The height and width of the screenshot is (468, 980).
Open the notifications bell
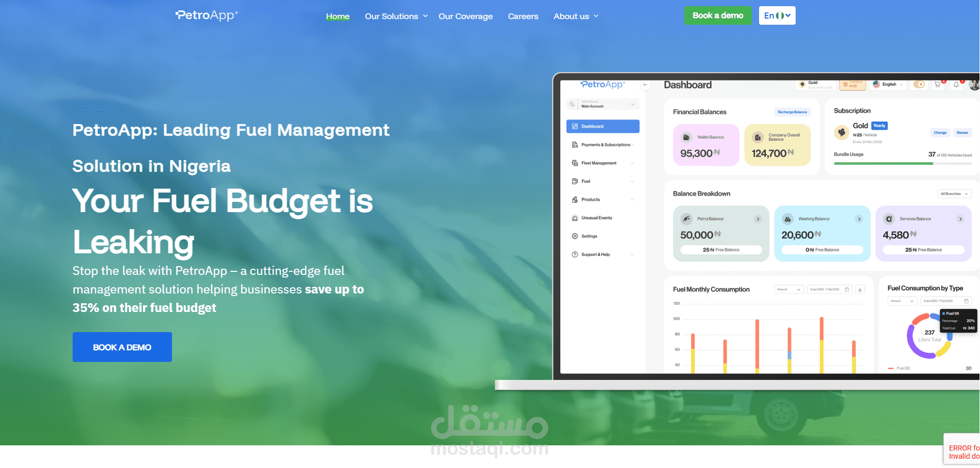[956, 84]
